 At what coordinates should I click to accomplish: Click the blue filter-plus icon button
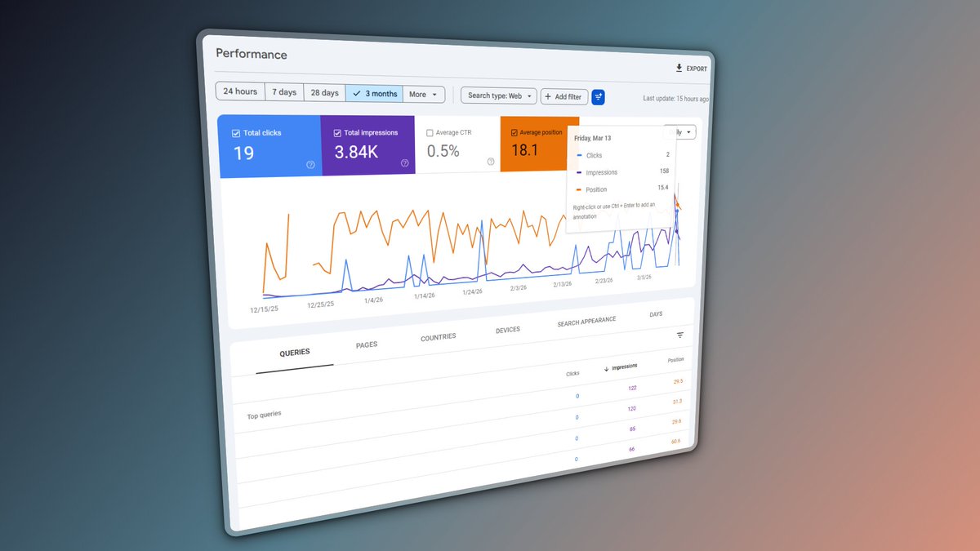pos(599,97)
